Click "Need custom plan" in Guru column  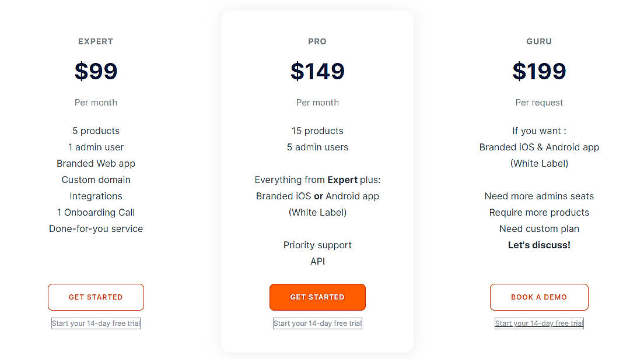[539, 228]
